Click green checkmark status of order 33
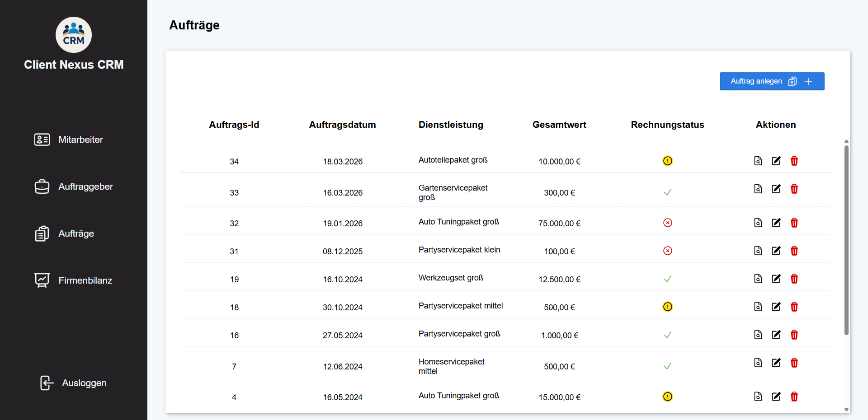 (x=667, y=192)
